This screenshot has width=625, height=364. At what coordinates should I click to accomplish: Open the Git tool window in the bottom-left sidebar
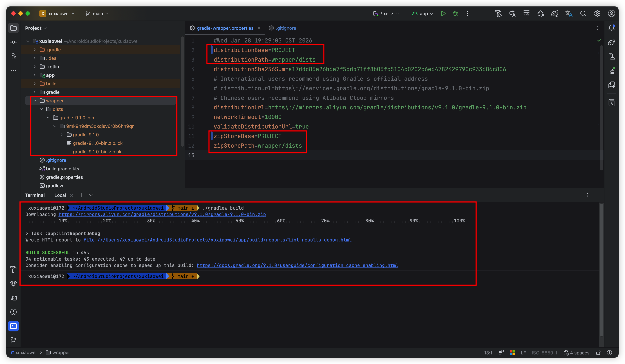tap(13, 340)
